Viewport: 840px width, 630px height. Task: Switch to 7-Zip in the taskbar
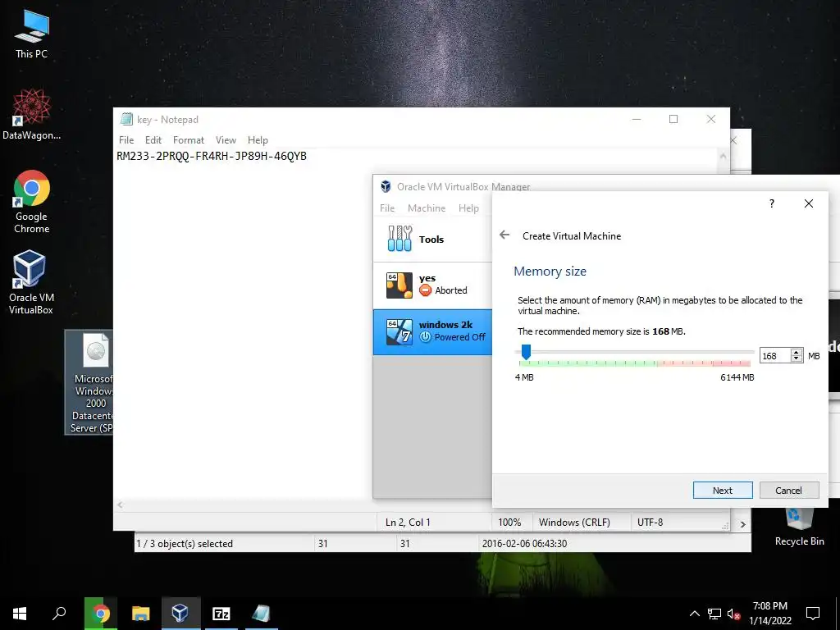click(x=221, y=614)
